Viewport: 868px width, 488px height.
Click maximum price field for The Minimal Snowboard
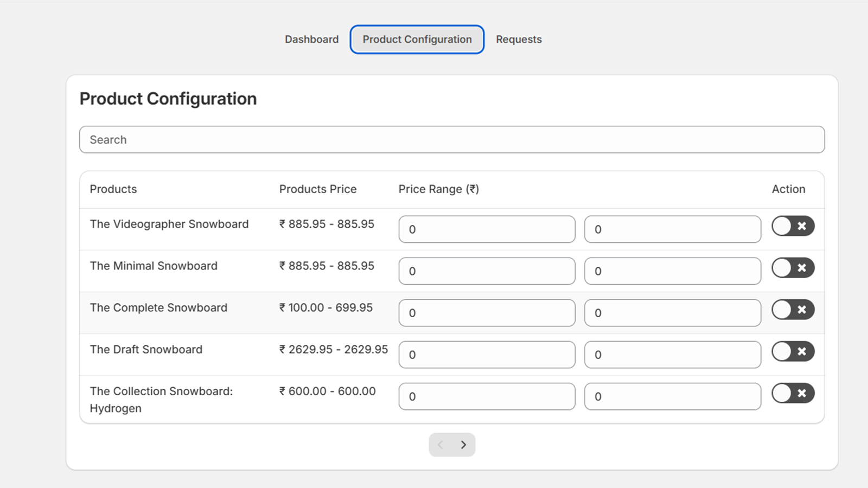pos(672,271)
